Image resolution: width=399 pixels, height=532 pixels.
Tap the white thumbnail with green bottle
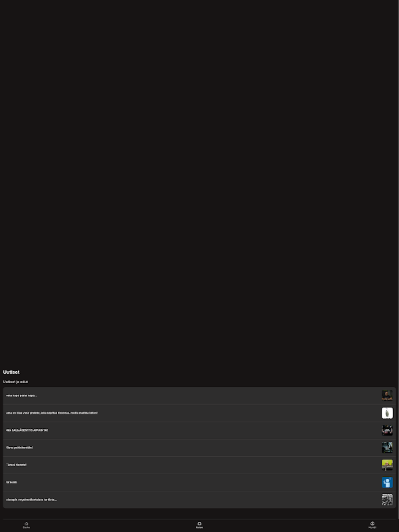tap(387, 413)
